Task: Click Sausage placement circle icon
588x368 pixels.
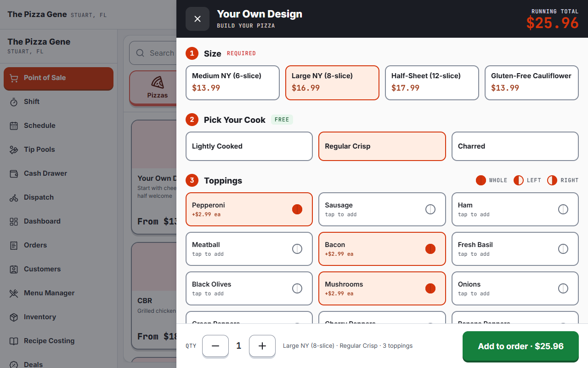Action: pyautogui.click(x=430, y=209)
